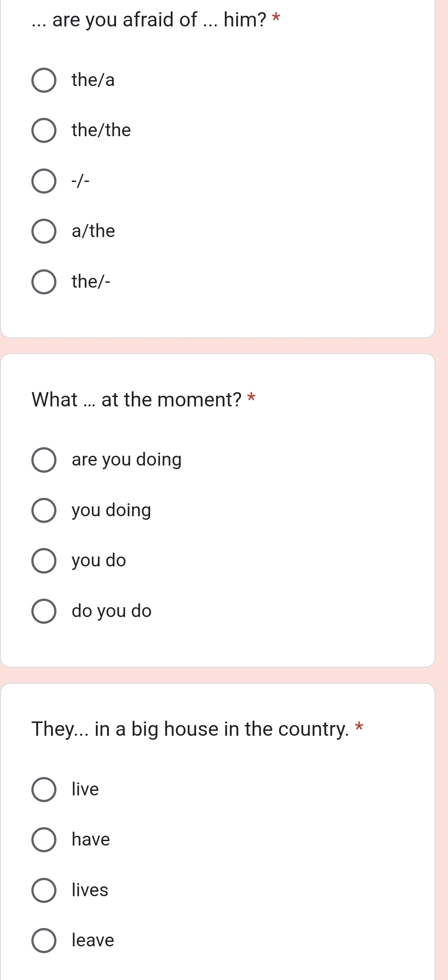Pick the 'a/the' answer option
448x980 pixels.
coord(44,232)
